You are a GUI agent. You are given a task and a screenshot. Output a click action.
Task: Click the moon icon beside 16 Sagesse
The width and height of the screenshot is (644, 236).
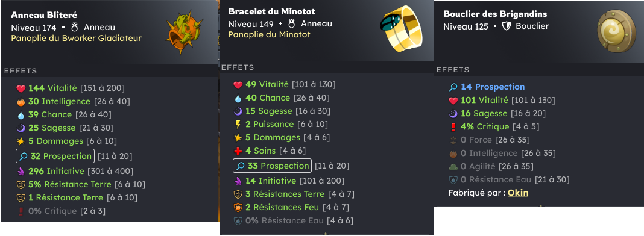(453, 114)
